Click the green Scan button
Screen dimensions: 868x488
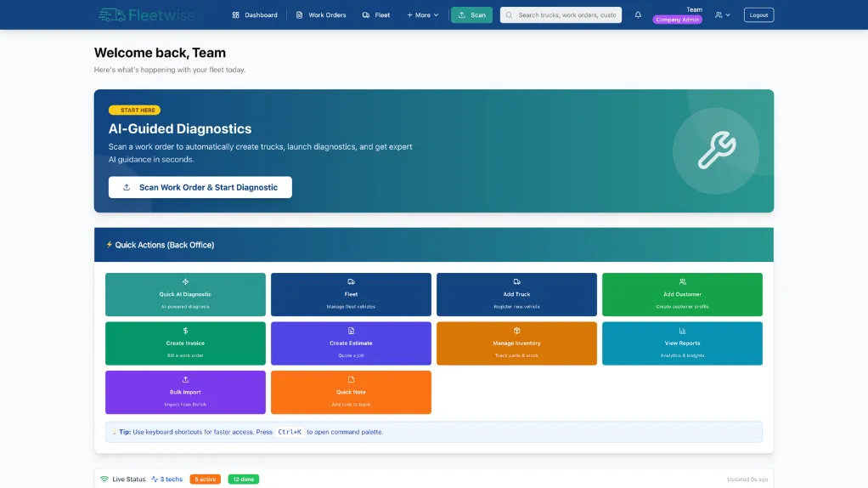[x=471, y=14]
